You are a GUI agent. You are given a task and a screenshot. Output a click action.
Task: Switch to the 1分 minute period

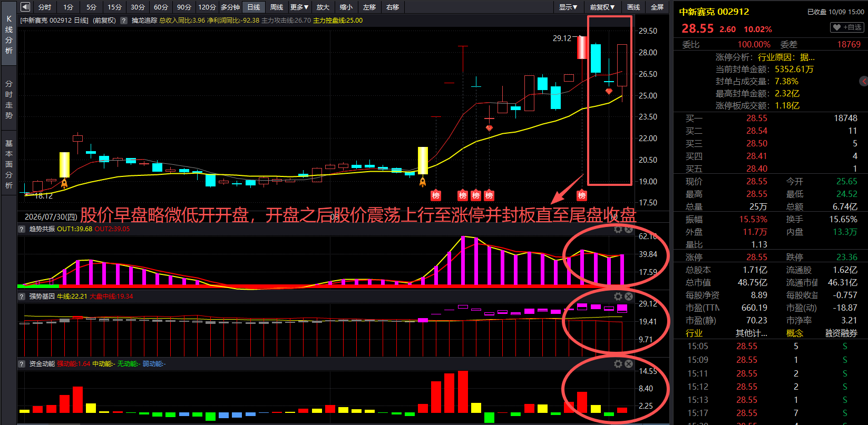point(68,7)
